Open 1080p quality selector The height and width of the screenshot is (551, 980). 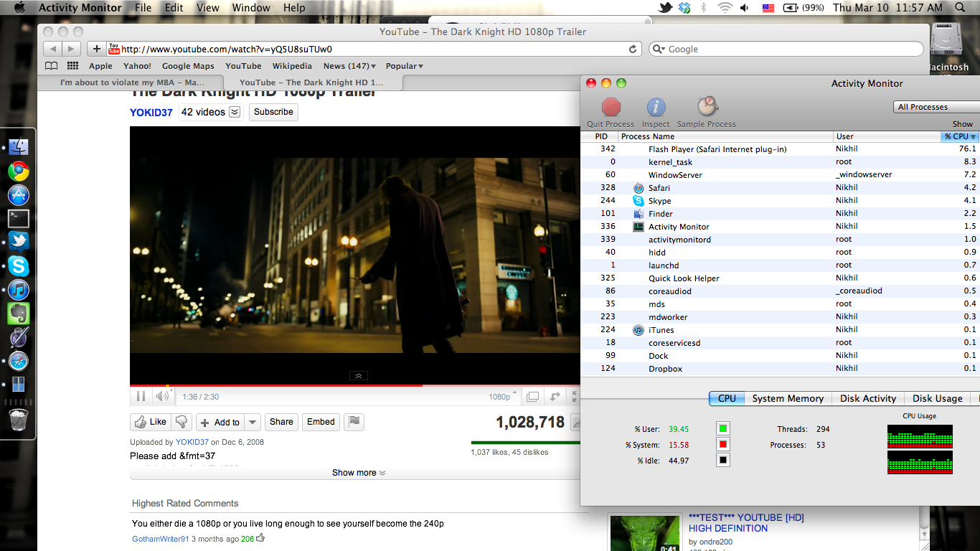click(x=504, y=397)
